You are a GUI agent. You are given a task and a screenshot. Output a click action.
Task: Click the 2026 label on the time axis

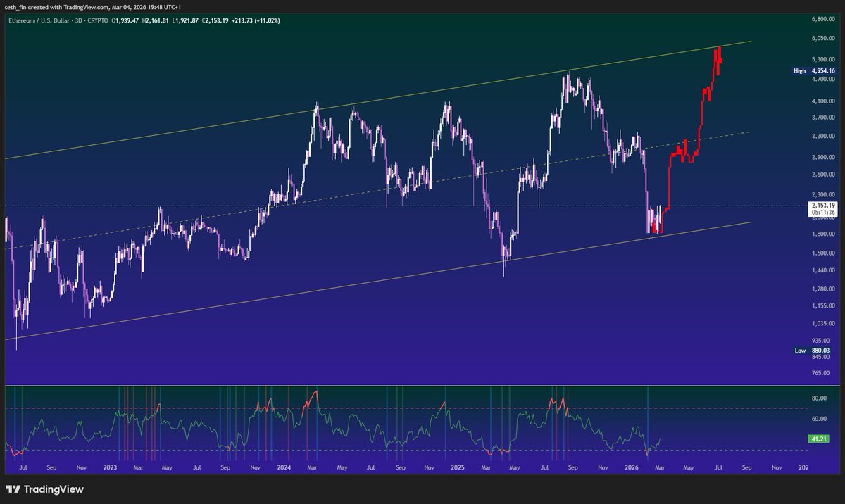click(x=632, y=467)
